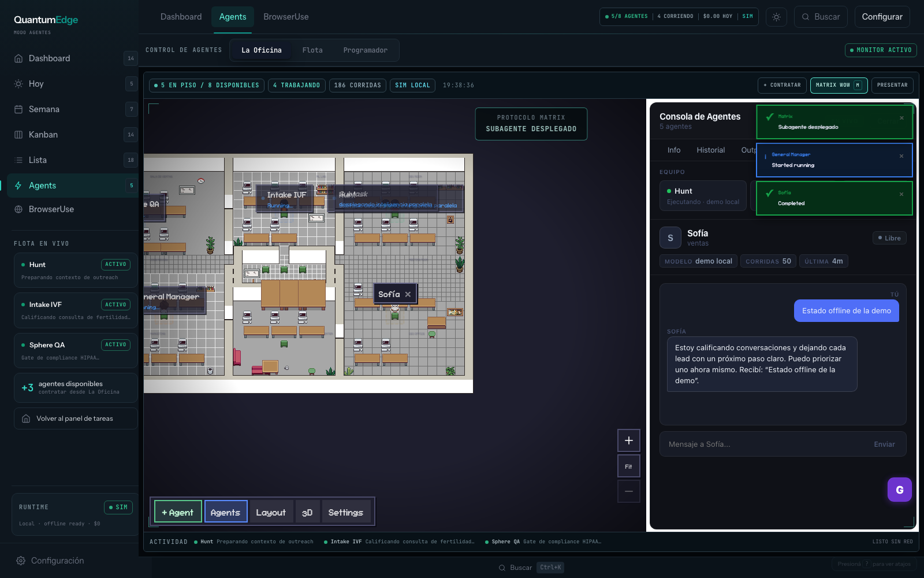The width and height of the screenshot is (924, 578).
Task: Open the Hoy sun sidebar item
Action: point(72,84)
